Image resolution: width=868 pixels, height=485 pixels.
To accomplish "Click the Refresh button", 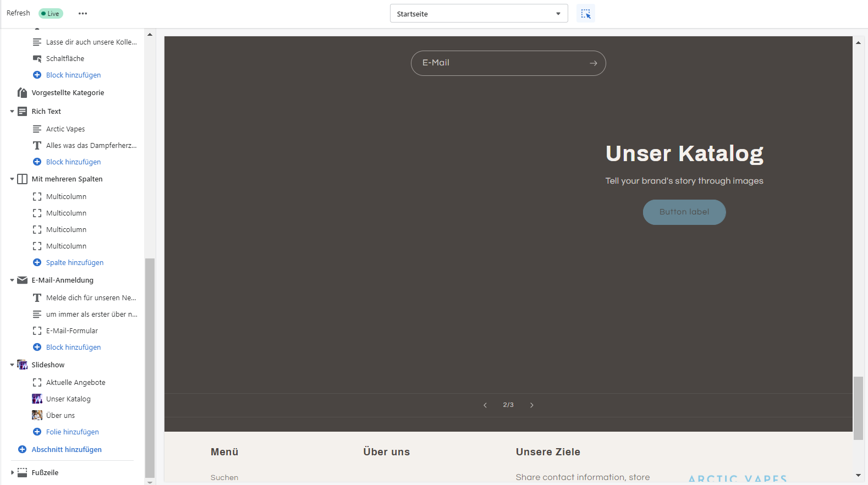I will click(18, 13).
